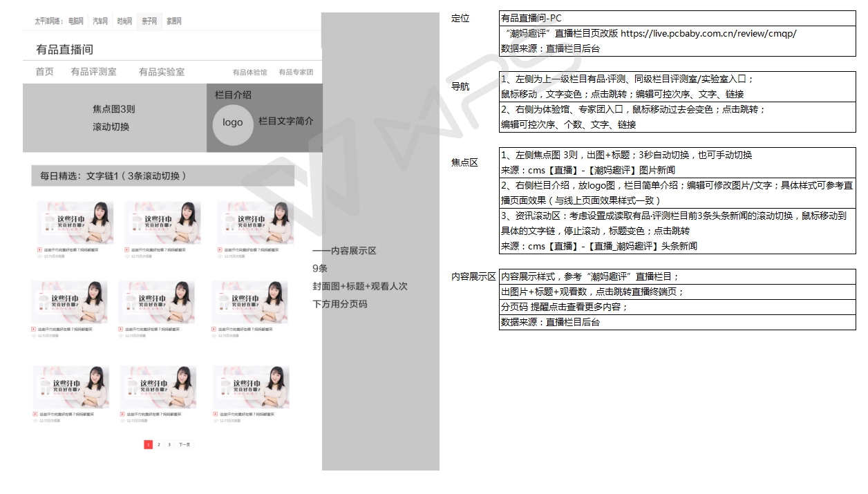Click the play icon under the bottom-left video
868x494 pixels.
34,414
